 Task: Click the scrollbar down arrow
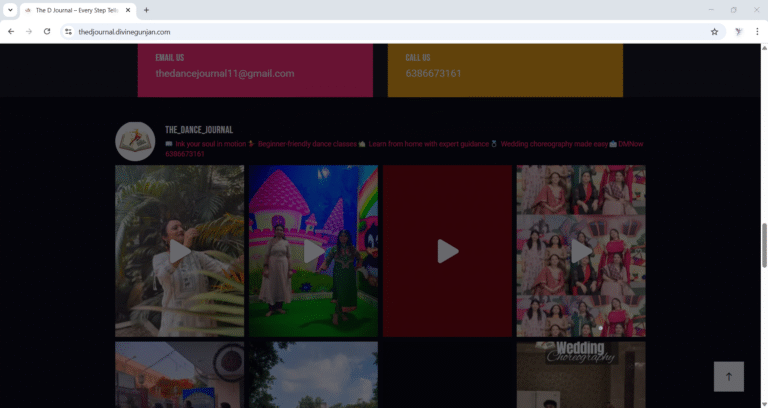(x=764, y=404)
